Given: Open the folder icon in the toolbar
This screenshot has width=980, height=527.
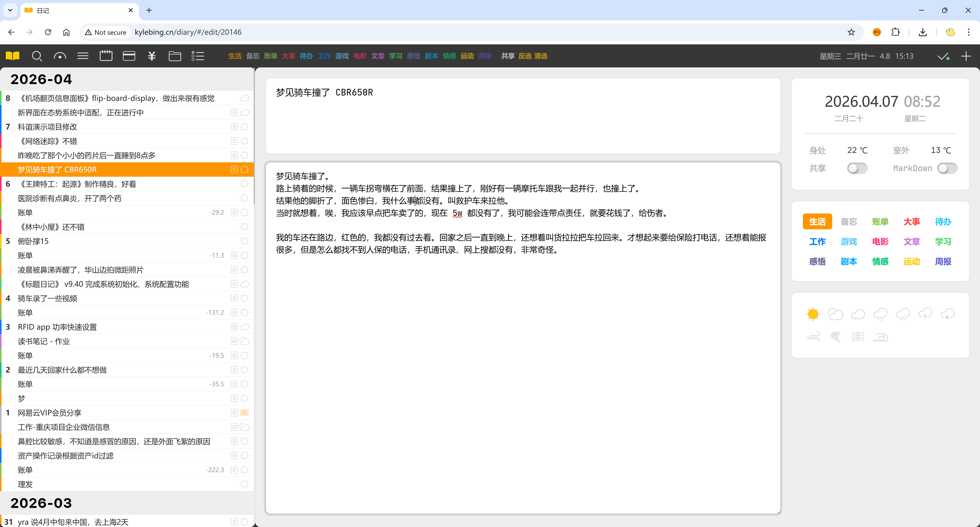Looking at the screenshot, I should [175, 56].
